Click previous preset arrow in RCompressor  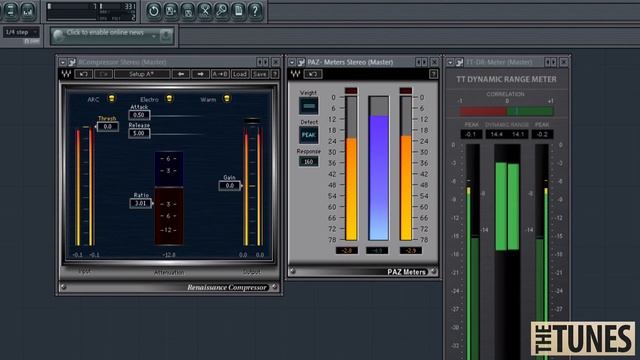click(181, 74)
